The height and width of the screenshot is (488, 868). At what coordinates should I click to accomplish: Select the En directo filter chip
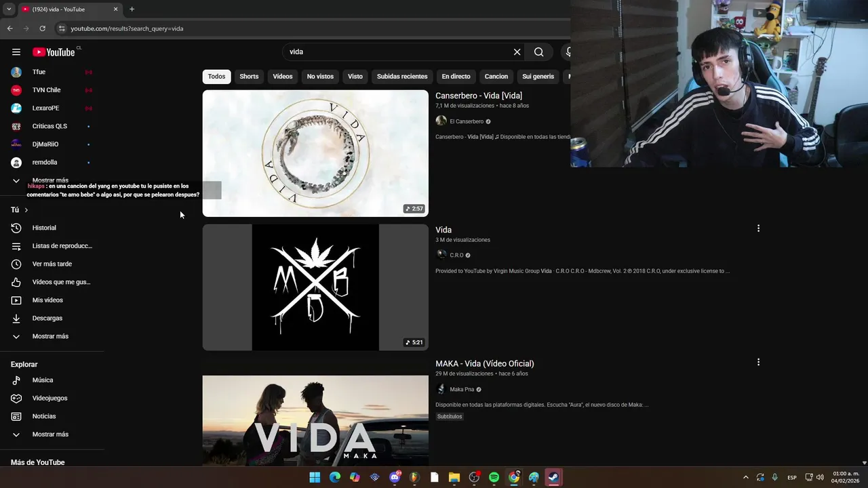click(x=456, y=77)
